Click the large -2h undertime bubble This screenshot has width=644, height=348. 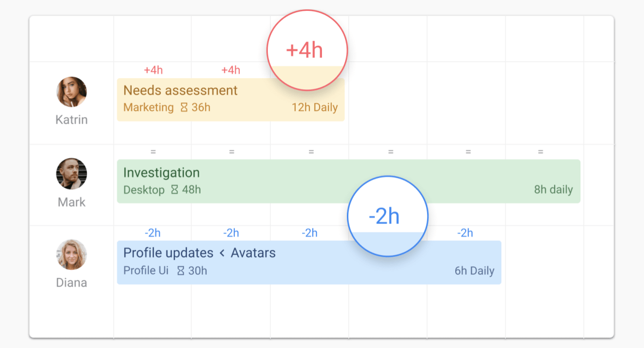(387, 216)
